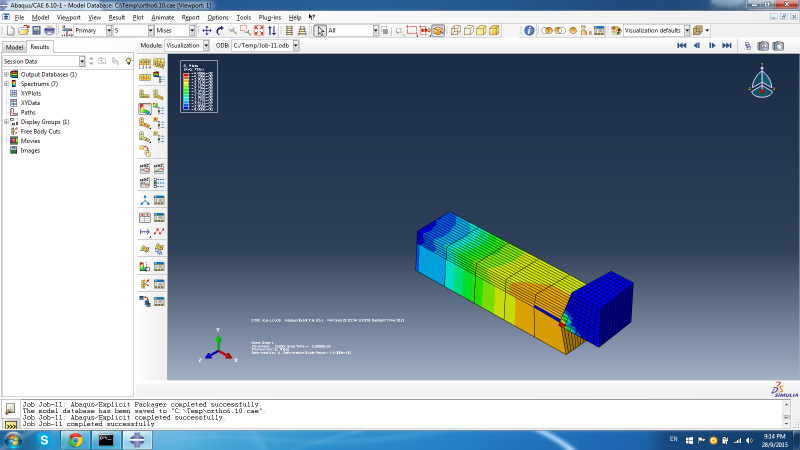Open the Plug-ins menu
This screenshot has height=450, width=800.
(x=269, y=17)
